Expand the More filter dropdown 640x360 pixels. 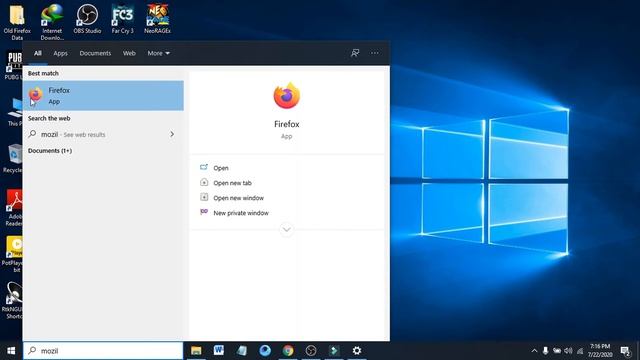click(x=159, y=53)
